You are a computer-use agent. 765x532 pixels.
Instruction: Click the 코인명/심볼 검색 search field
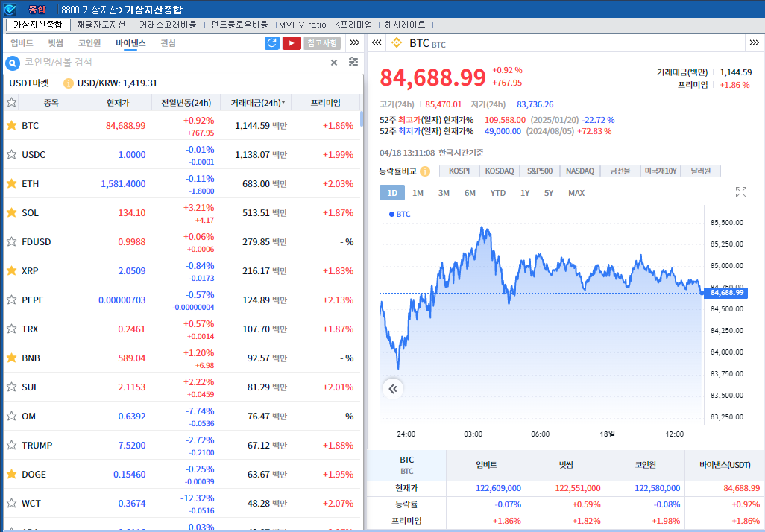171,63
